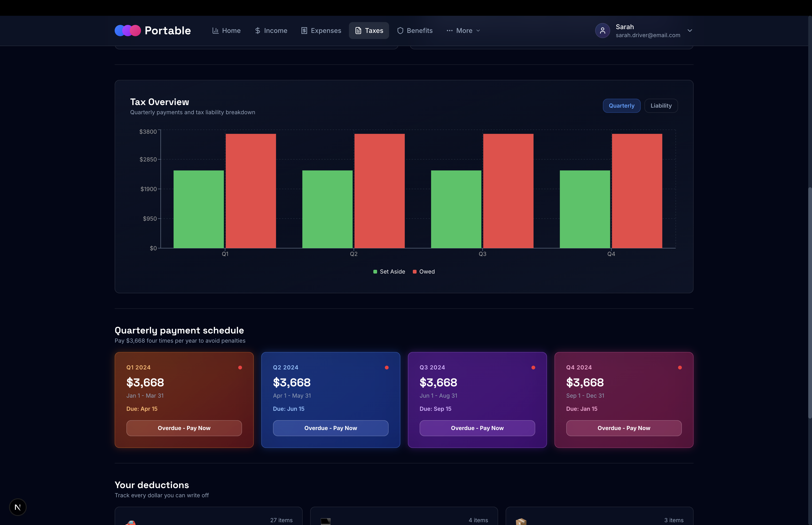
Task: Open Sarah's account dropdown chevron
Action: (689, 31)
